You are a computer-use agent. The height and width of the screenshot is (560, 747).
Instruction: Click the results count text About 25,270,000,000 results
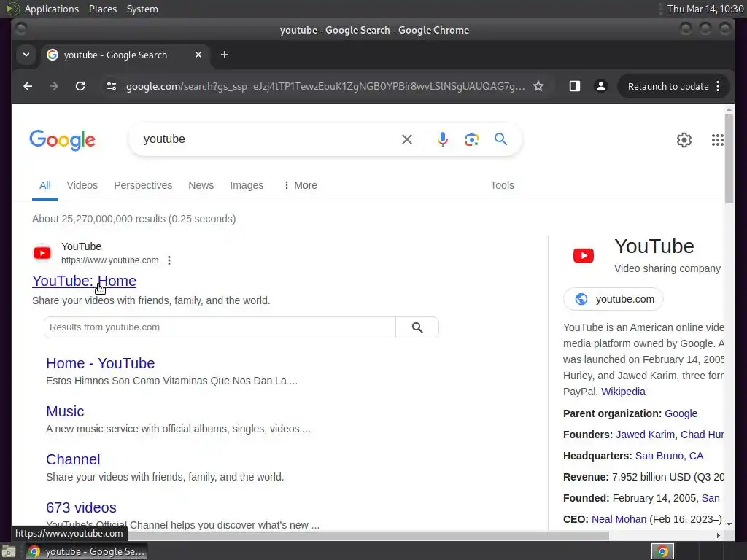(x=134, y=219)
